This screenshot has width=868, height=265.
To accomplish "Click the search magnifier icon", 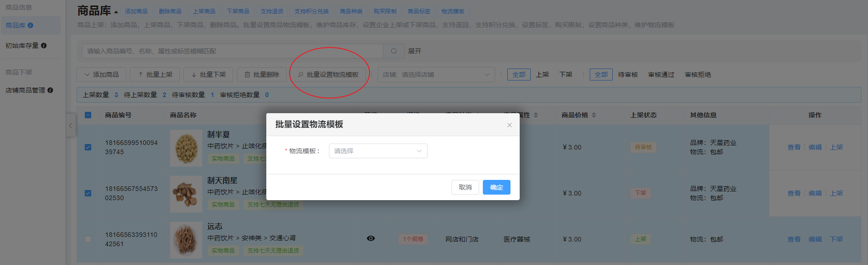I will (x=393, y=51).
